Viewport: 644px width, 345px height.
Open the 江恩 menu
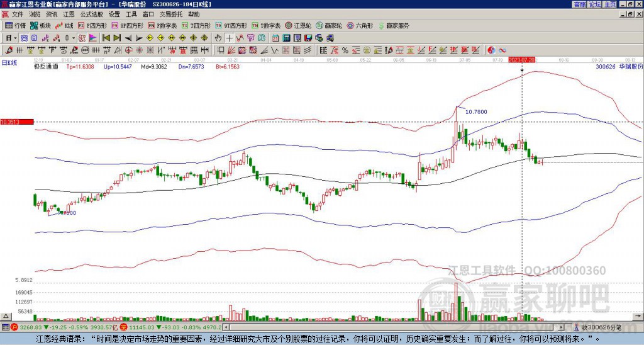pos(69,14)
